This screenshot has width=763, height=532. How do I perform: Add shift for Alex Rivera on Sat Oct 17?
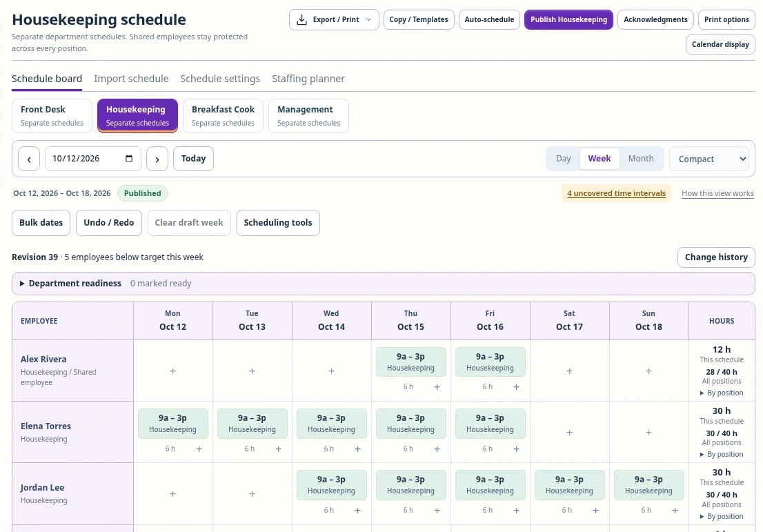[x=569, y=371]
